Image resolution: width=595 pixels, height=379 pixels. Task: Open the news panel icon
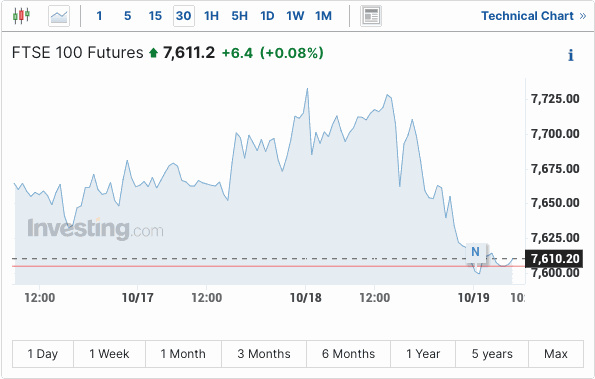[371, 16]
